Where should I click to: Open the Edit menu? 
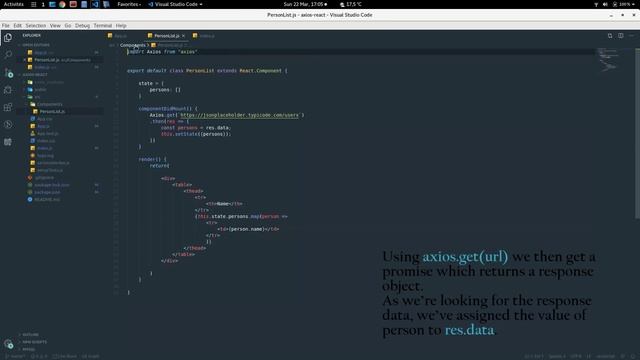coord(18,25)
